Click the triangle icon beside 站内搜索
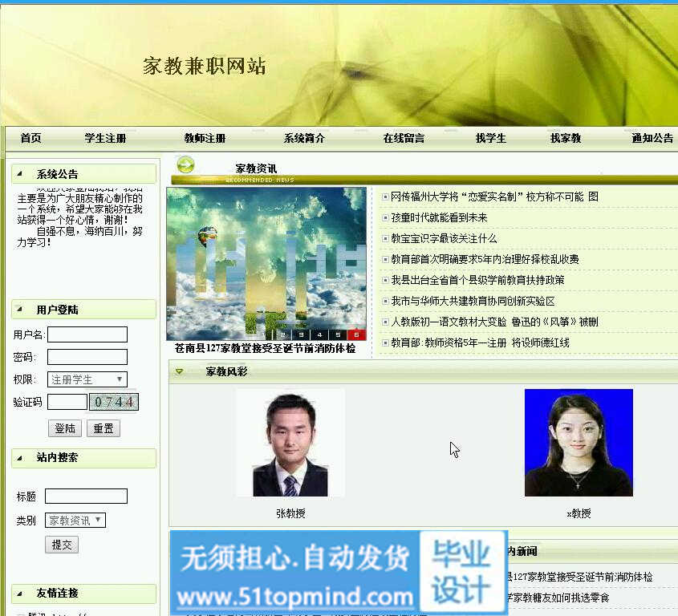 click(19, 457)
